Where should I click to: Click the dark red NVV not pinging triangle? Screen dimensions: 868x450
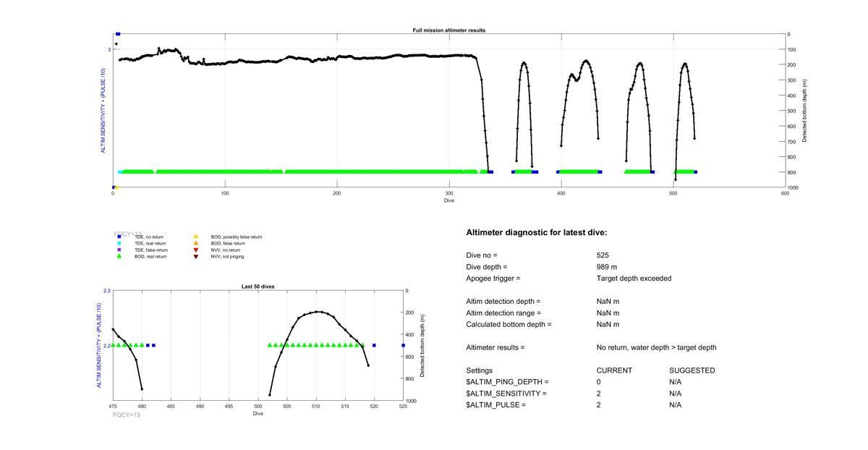tap(195, 256)
